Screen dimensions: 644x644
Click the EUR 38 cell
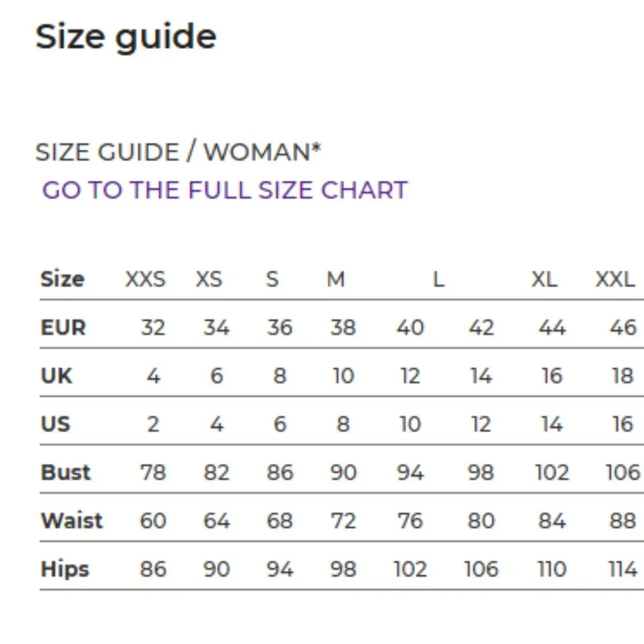[x=343, y=327]
